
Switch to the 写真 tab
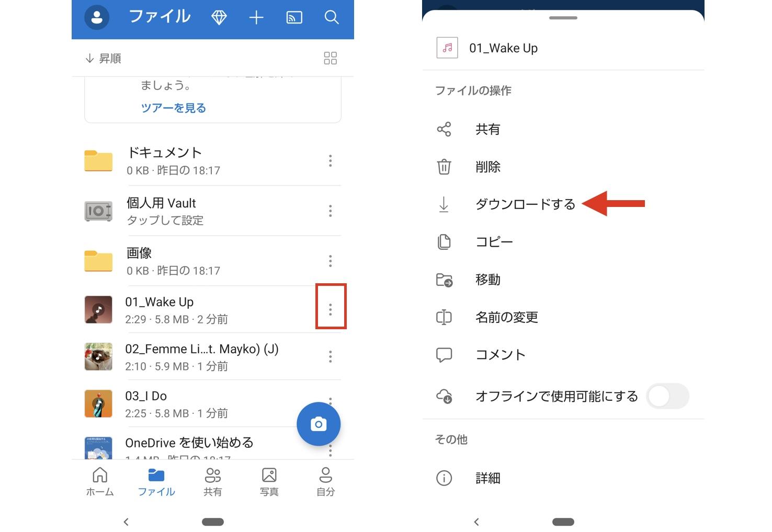point(269,481)
